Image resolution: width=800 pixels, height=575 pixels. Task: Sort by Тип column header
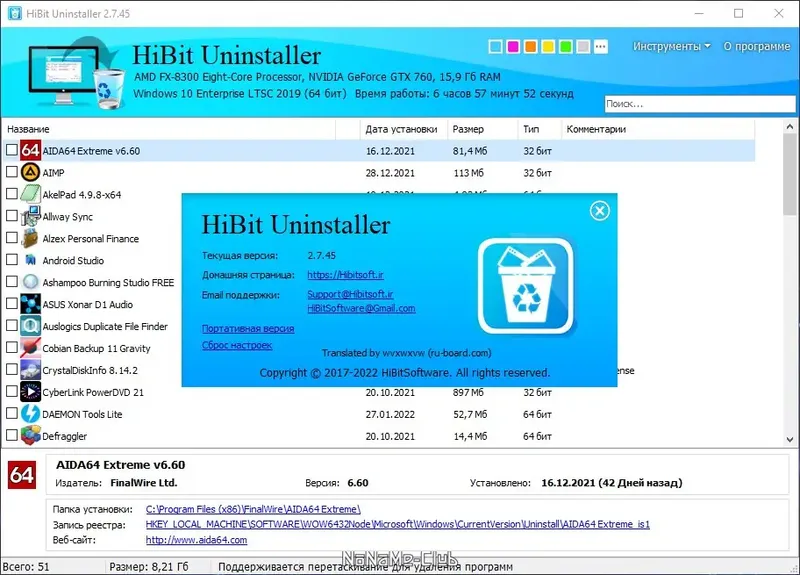point(540,129)
